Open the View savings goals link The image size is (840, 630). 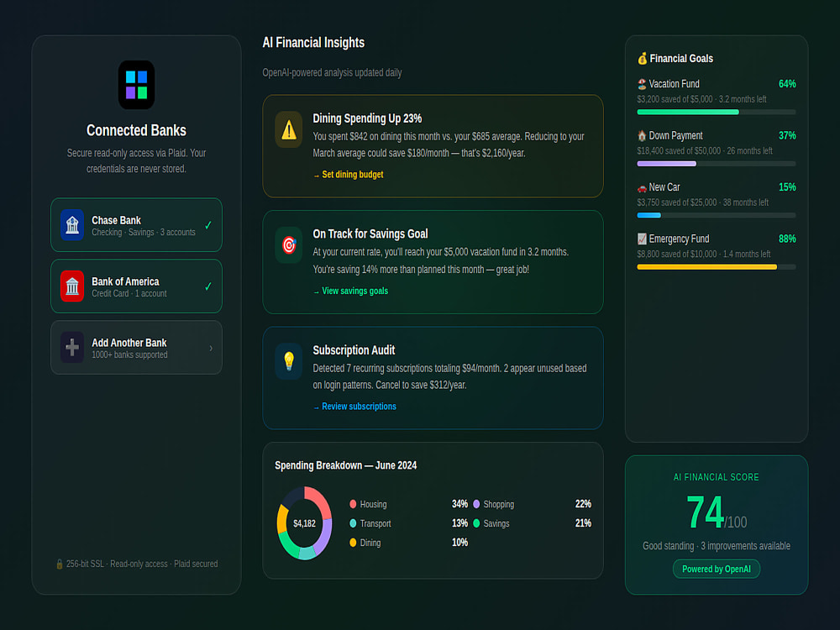(350, 291)
